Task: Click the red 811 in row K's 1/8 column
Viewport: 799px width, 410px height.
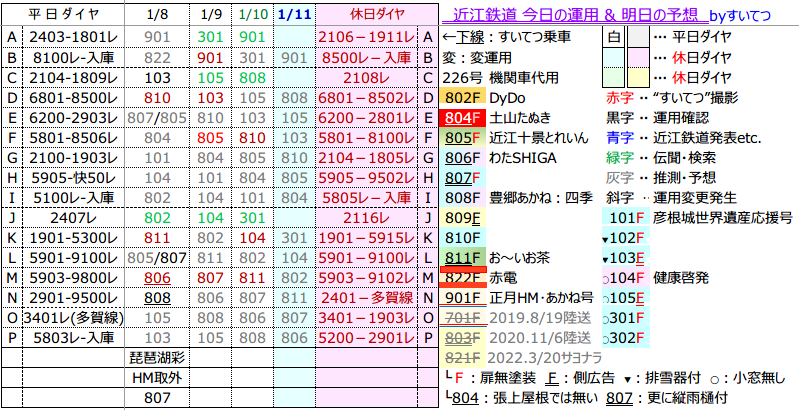Action: (x=157, y=237)
